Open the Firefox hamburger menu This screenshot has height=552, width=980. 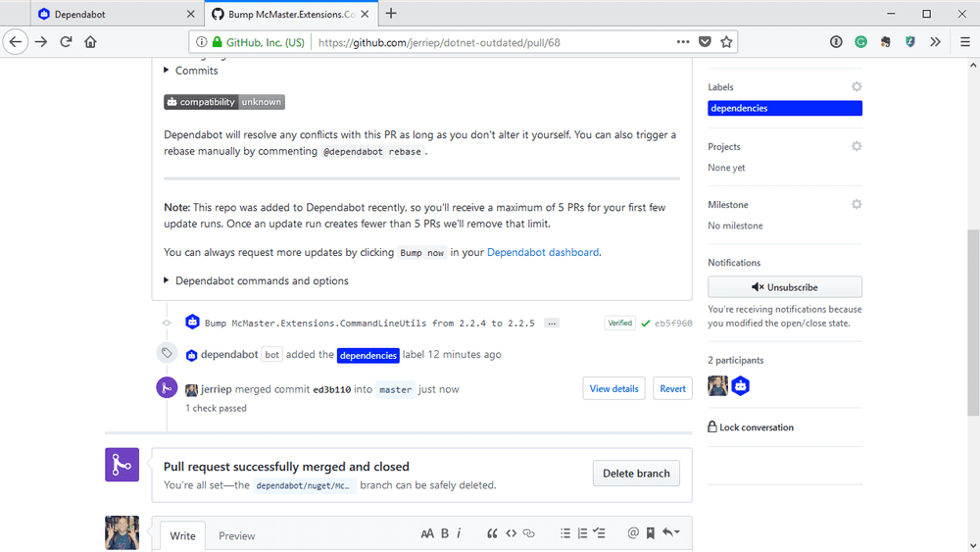pyautogui.click(x=965, y=42)
